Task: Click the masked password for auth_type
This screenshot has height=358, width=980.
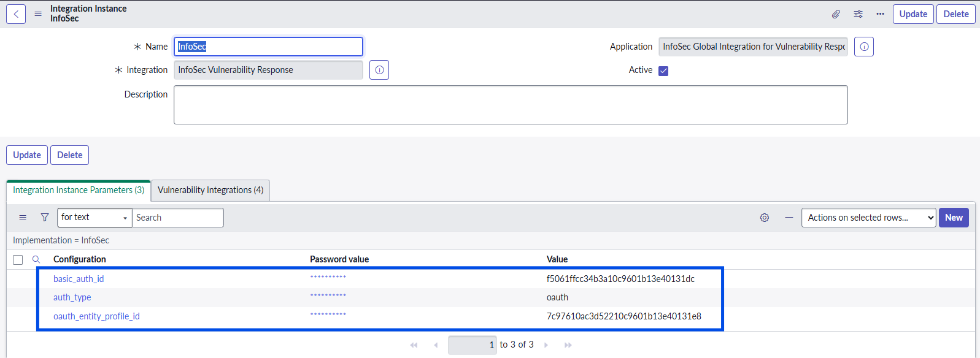Action: click(328, 295)
